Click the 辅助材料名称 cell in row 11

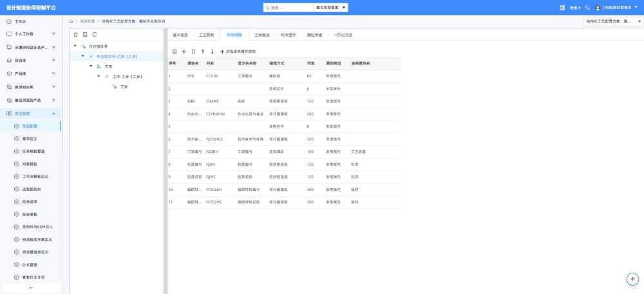pos(249,202)
